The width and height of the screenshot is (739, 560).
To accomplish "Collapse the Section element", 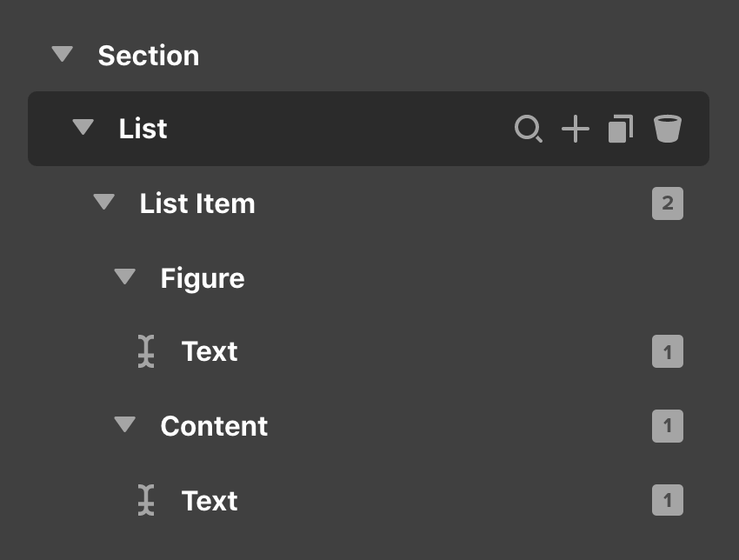I will [x=61, y=54].
